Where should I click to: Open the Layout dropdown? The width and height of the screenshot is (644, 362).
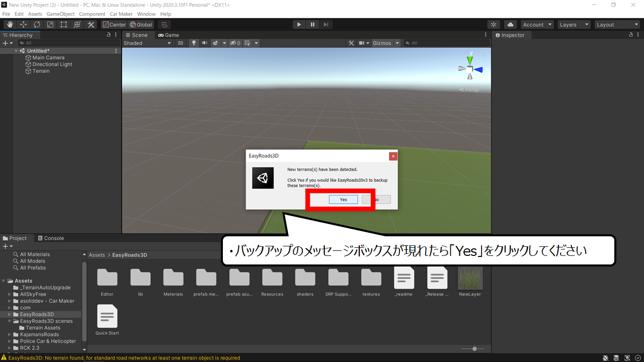[x=616, y=25]
